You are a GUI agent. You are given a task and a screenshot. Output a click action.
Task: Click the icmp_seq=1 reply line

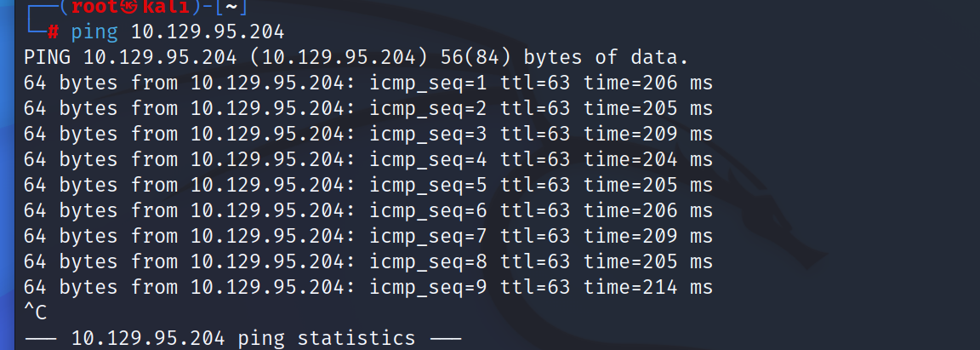pos(368,83)
